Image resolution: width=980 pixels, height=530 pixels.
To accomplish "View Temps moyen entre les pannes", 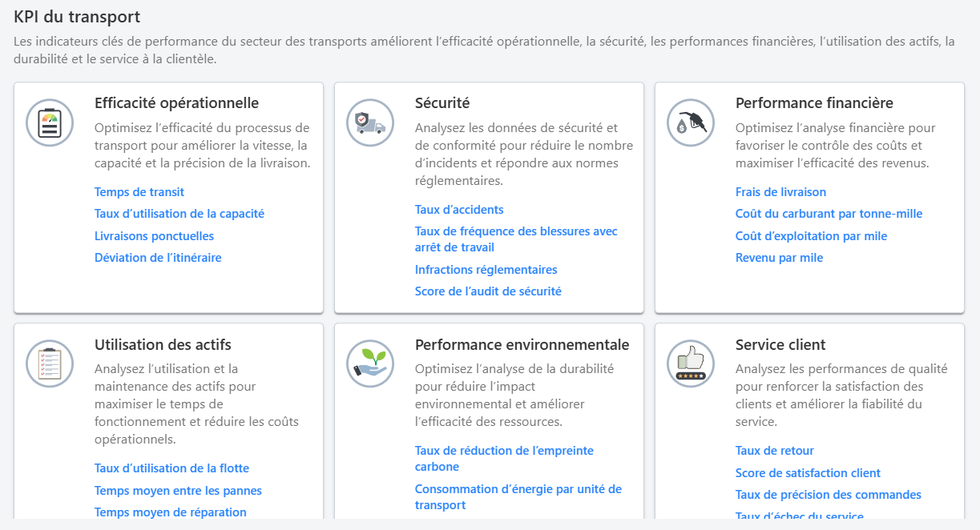I will (x=177, y=490).
